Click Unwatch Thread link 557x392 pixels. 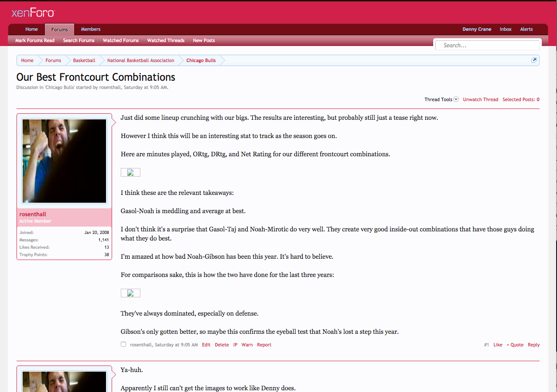pos(481,99)
